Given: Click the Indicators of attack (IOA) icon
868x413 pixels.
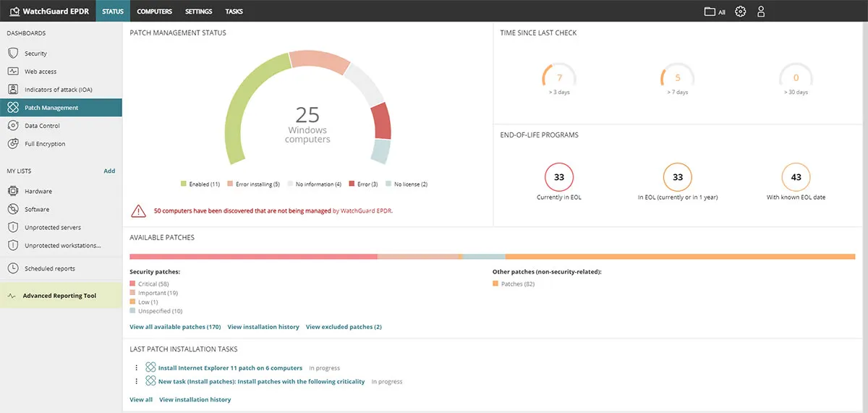Looking at the screenshot, I should pos(12,90).
